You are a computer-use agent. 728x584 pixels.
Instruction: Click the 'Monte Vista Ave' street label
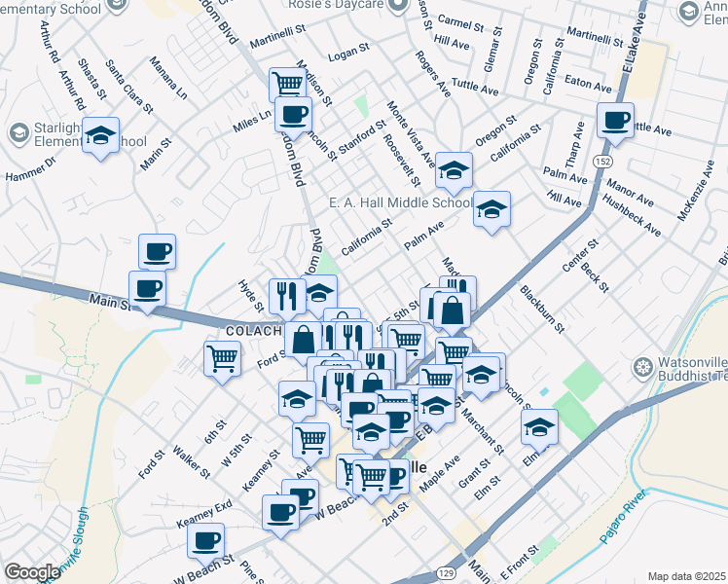411,134
